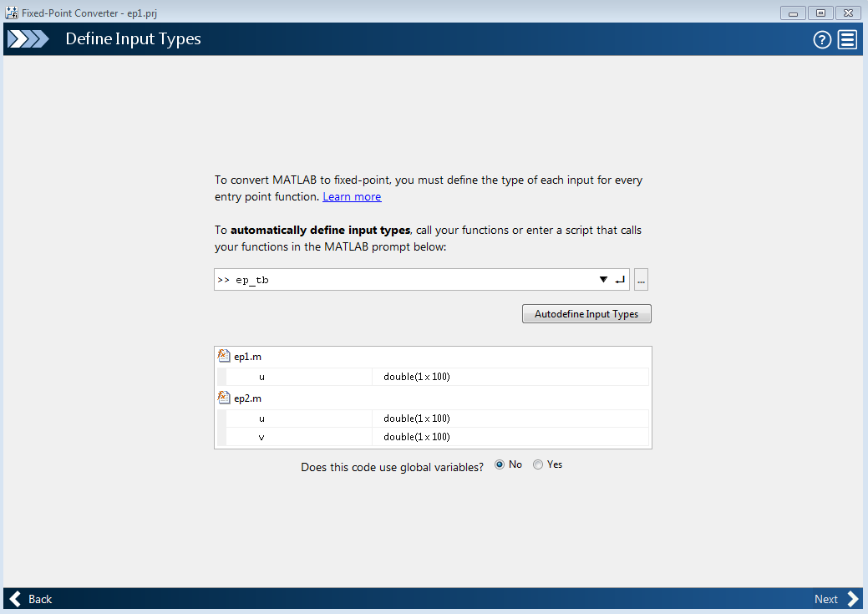Select the ep2.m entry point row
868x614 pixels.
click(248, 398)
